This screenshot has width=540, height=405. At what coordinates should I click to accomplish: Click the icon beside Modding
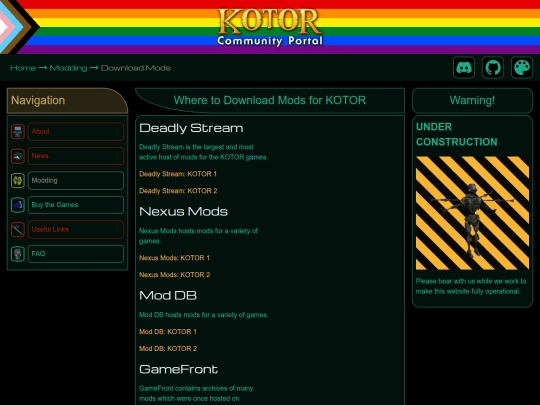[18, 180]
